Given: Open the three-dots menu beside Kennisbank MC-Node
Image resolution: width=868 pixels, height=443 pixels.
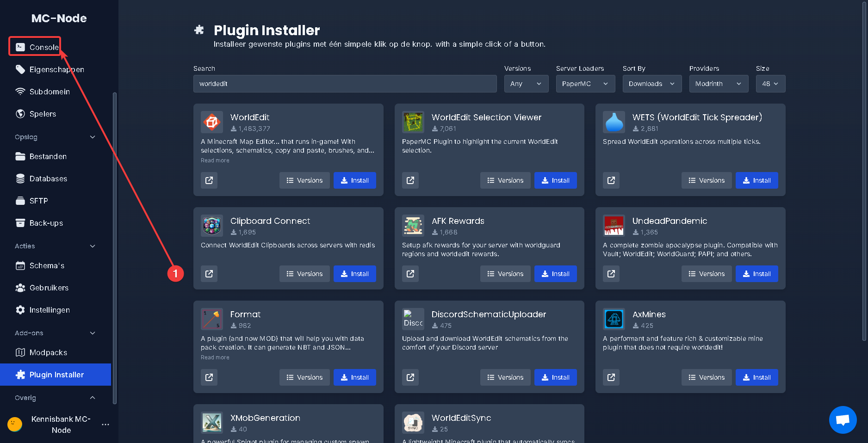Looking at the screenshot, I should [105, 425].
